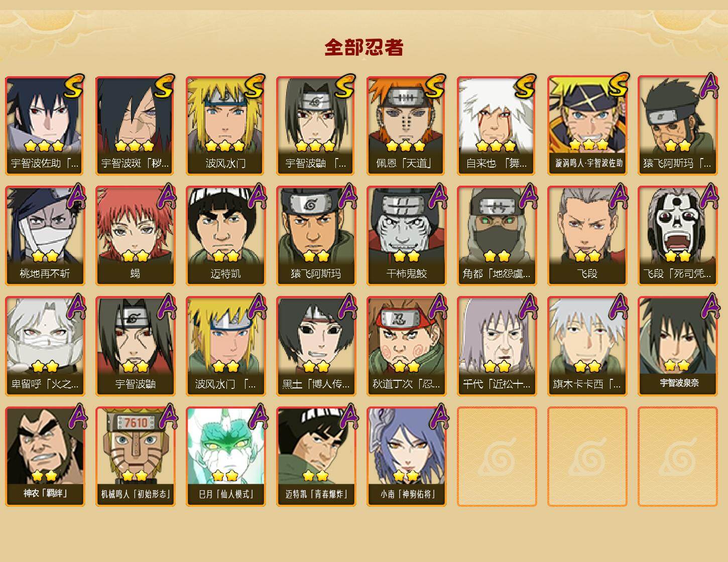Image resolution: width=728 pixels, height=562 pixels.
Task: Open the 巳月「仙人模式」 card
Action: pyautogui.click(x=225, y=457)
